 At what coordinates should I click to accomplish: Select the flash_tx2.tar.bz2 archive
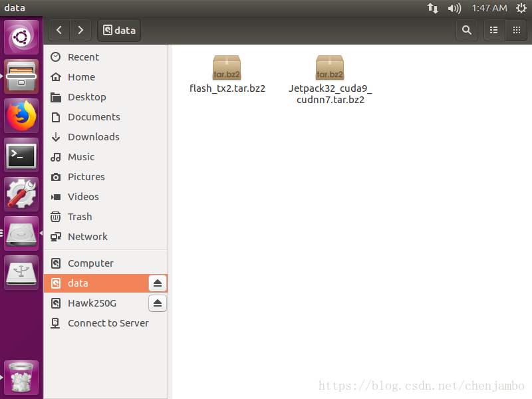[x=227, y=74]
